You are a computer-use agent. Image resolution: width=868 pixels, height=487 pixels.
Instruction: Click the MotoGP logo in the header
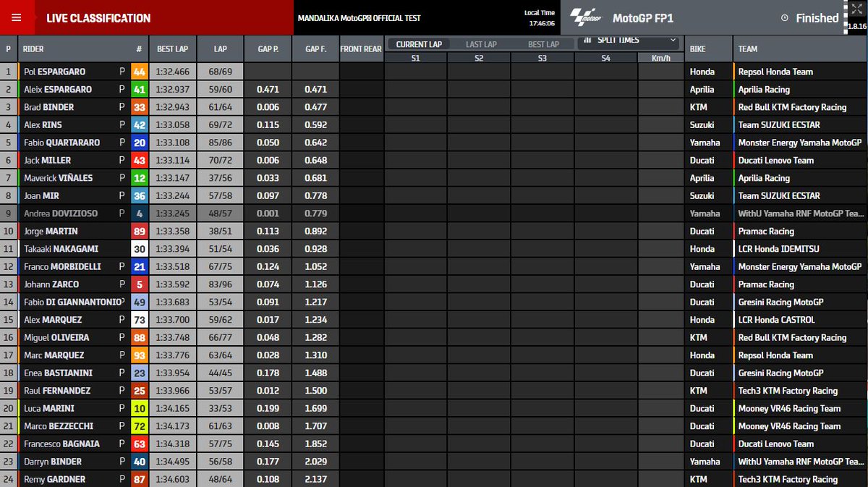tap(588, 16)
